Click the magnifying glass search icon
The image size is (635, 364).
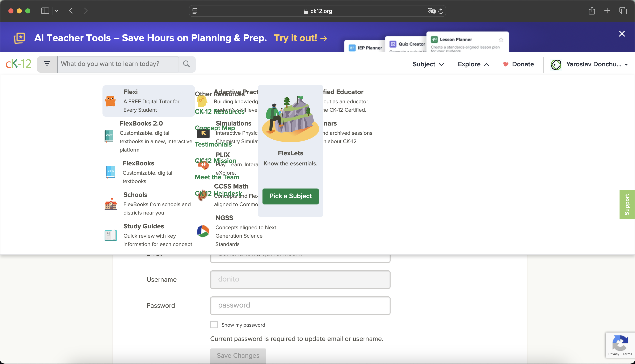coord(186,64)
